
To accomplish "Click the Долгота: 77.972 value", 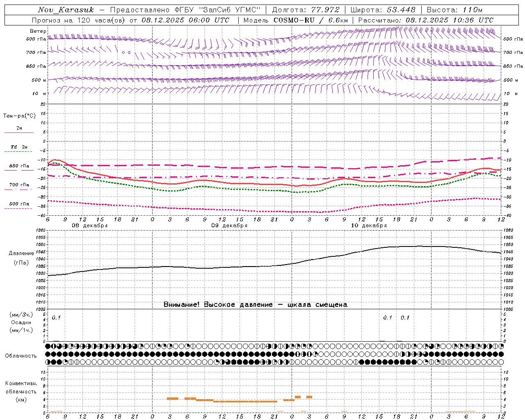I will 306,10.
